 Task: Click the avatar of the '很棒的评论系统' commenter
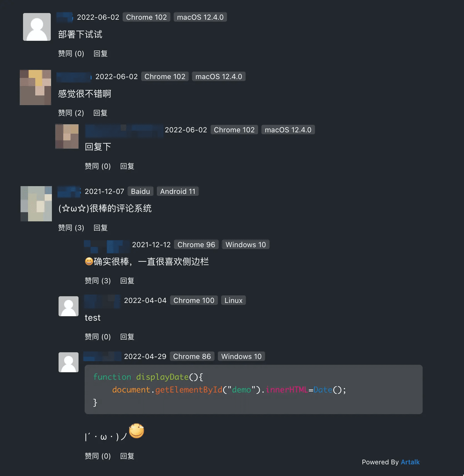coord(36,204)
